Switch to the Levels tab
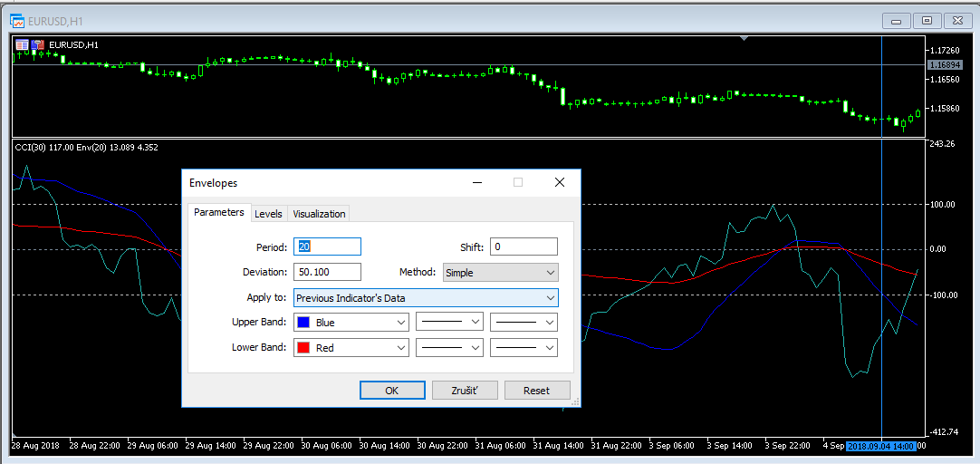Screen dimensions: 980x464 (x=268, y=214)
